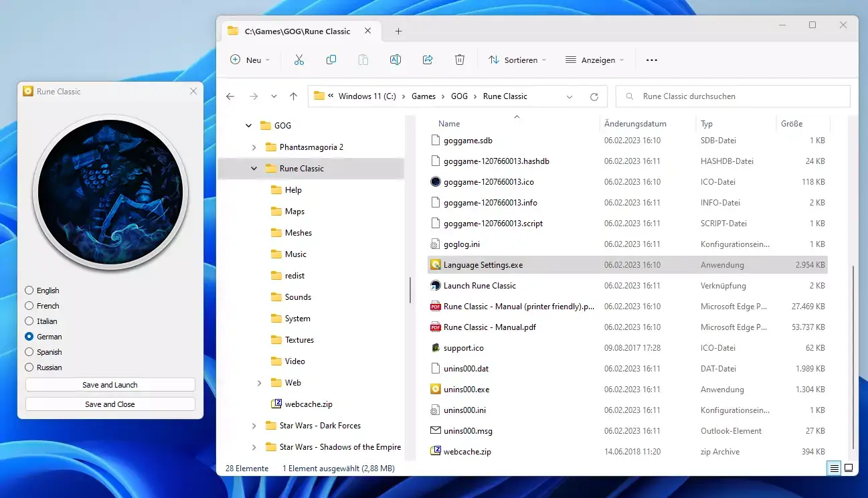Click the Cut scissors icon in toolbar

point(299,60)
